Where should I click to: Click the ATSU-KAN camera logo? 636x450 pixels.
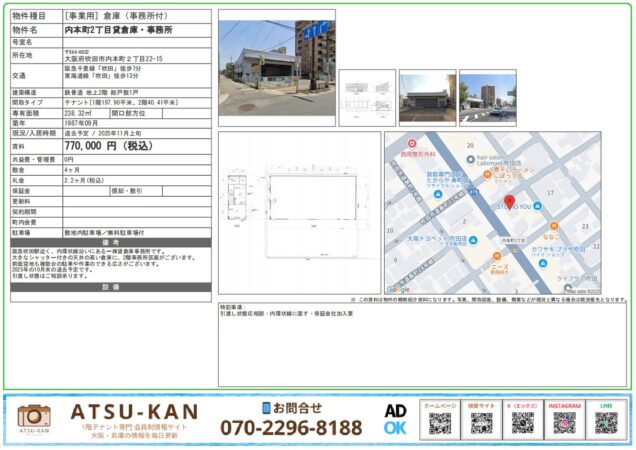pos(34,420)
